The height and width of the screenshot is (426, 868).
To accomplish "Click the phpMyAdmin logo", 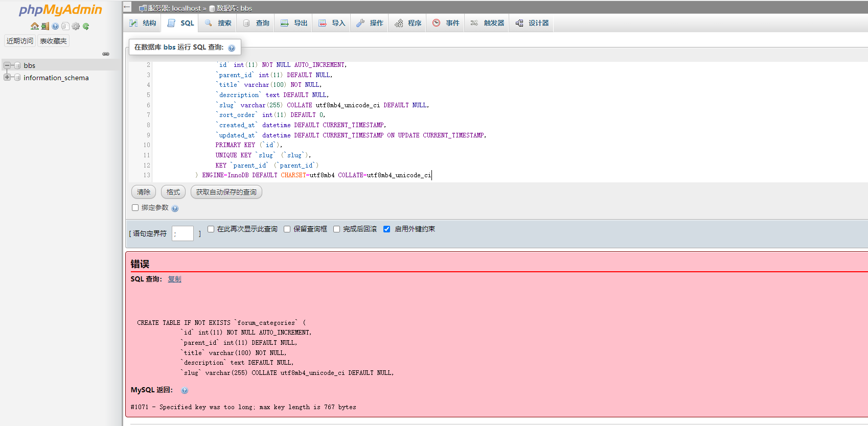I will click(60, 10).
